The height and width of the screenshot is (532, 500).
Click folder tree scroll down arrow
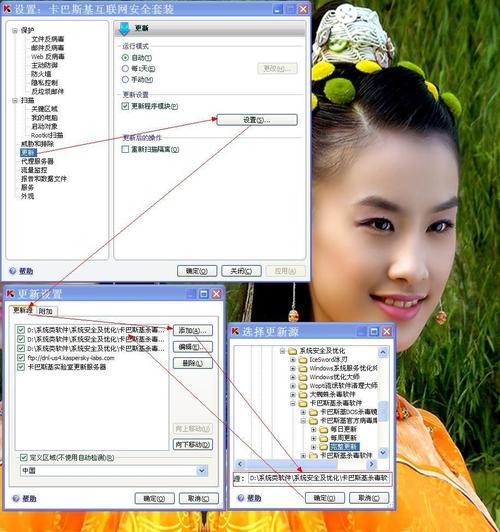(383, 452)
